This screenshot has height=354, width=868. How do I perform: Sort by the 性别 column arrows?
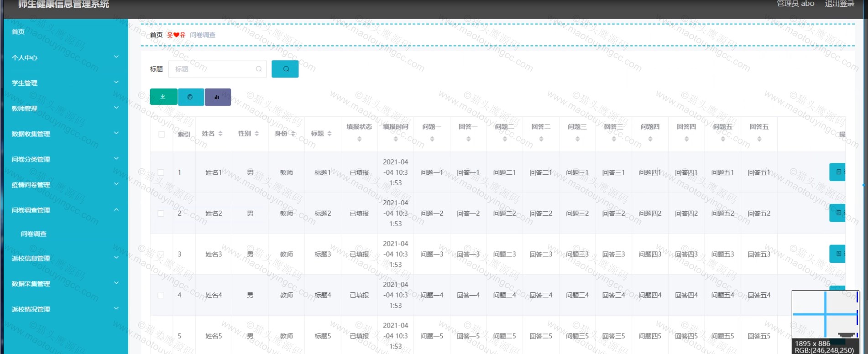click(257, 134)
